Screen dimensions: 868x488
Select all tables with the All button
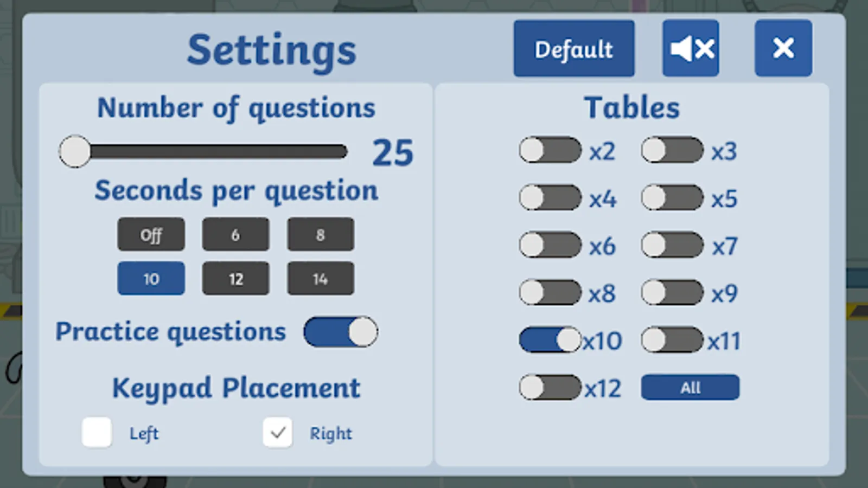tap(690, 388)
